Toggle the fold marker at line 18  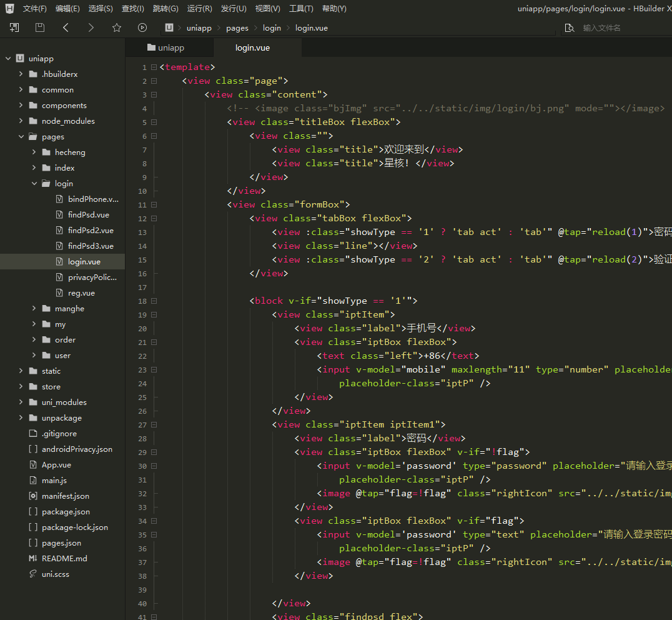click(154, 301)
